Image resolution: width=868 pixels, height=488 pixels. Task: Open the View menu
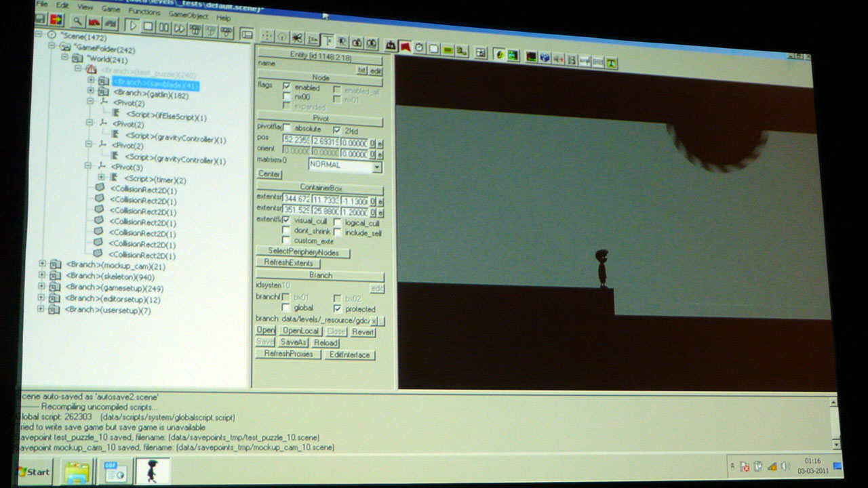click(85, 7)
